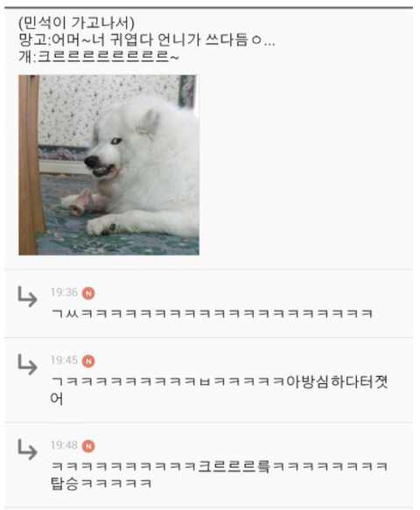Click the word 탑승 in last comment

pos(65,483)
